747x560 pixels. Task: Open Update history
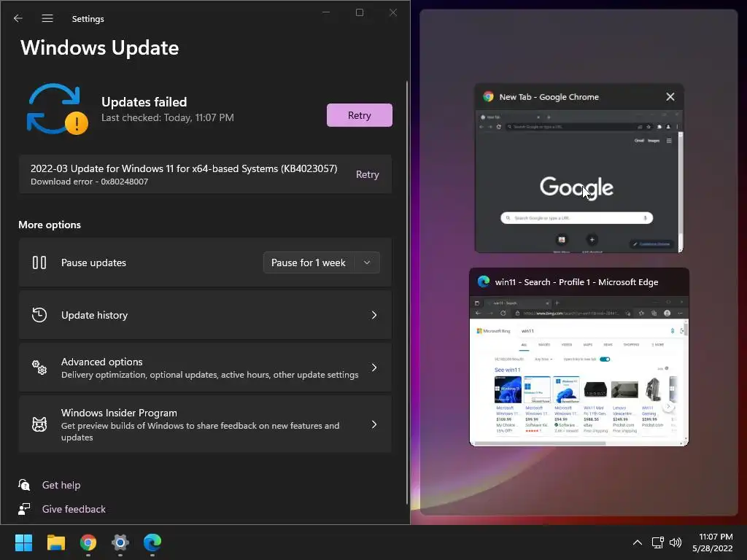point(205,315)
